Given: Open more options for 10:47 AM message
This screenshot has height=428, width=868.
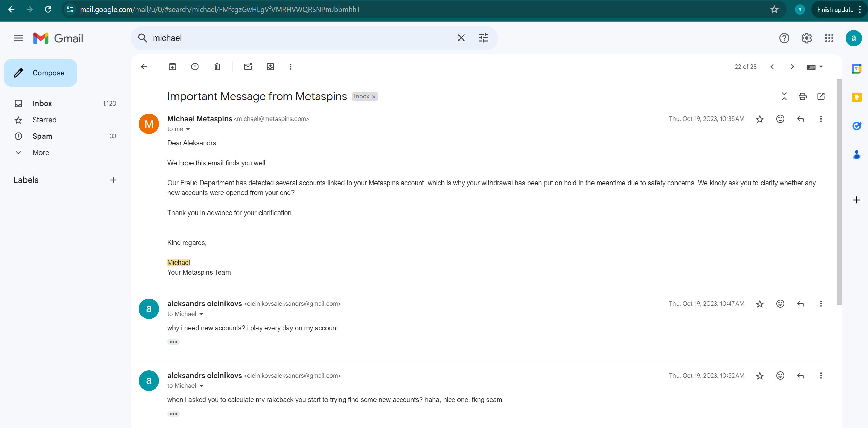Looking at the screenshot, I should [821, 304].
